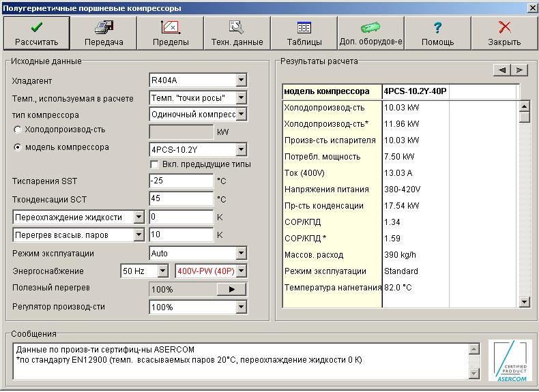Viewport: 539px width, 392px height.
Task: Click Произв-сть испарителя row label
Action: tap(330, 140)
